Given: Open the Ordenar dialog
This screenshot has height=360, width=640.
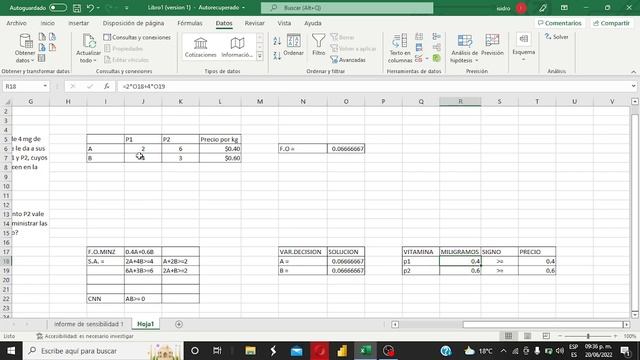Looking at the screenshot, I should pyautogui.click(x=293, y=45).
